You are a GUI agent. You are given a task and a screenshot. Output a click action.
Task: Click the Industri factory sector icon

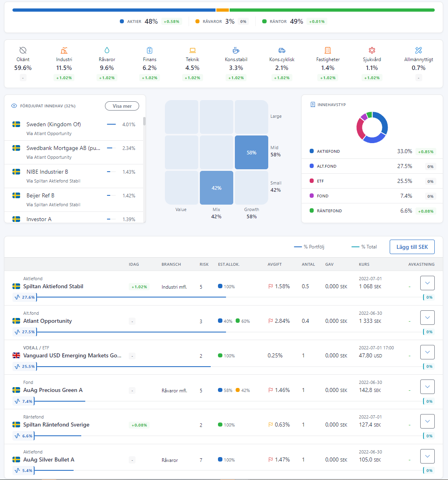point(64,50)
